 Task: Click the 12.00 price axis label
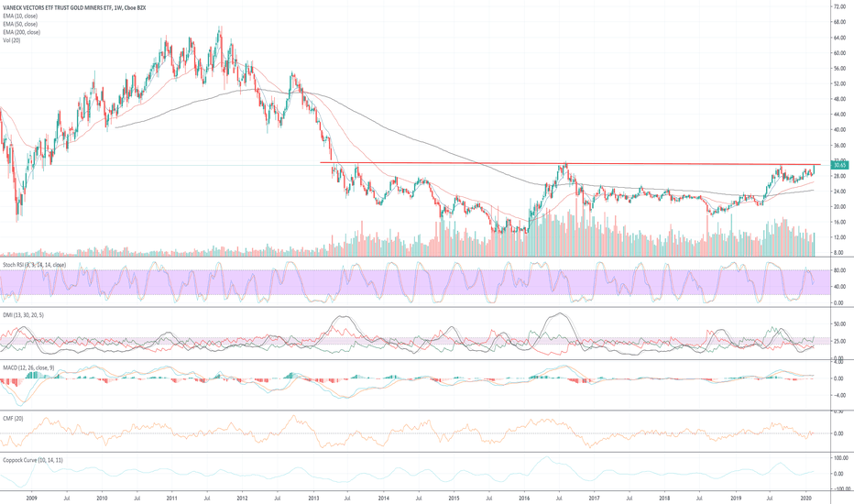click(x=839, y=237)
